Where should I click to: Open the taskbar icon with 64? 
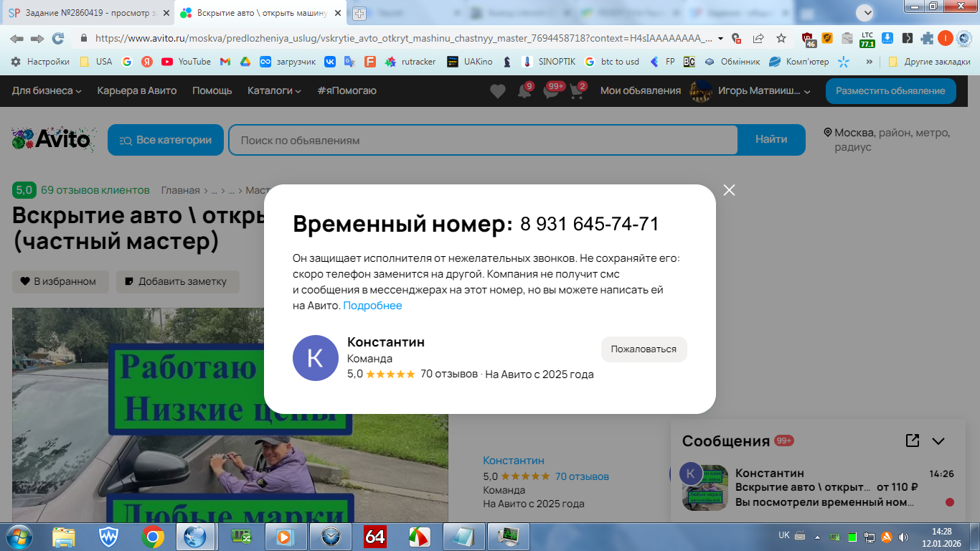[x=375, y=536]
